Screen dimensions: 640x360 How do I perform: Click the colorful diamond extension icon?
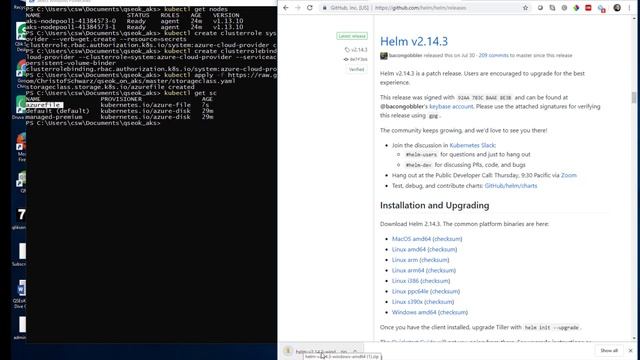pyautogui.click(x=576, y=8)
